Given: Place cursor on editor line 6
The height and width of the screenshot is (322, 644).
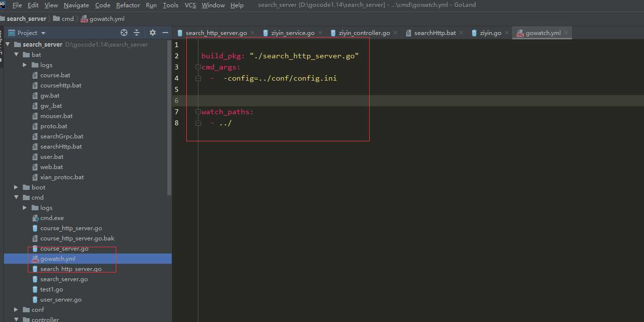Looking at the screenshot, I should tap(408, 101).
